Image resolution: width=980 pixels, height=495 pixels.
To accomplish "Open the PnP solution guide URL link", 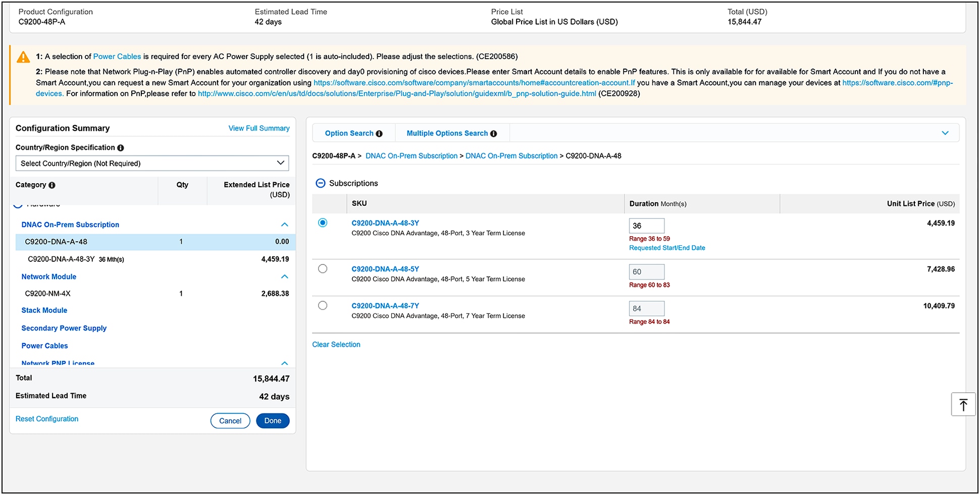I will click(397, 94).
